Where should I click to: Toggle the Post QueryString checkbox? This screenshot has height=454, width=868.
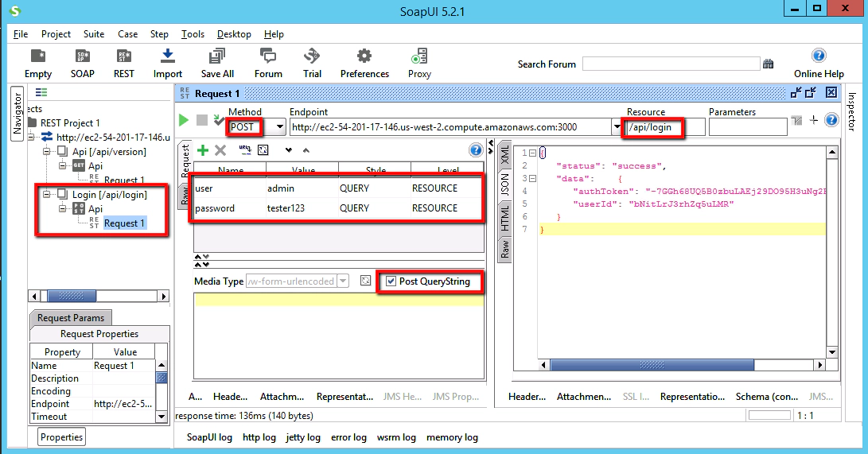click(x=391, y=281)
